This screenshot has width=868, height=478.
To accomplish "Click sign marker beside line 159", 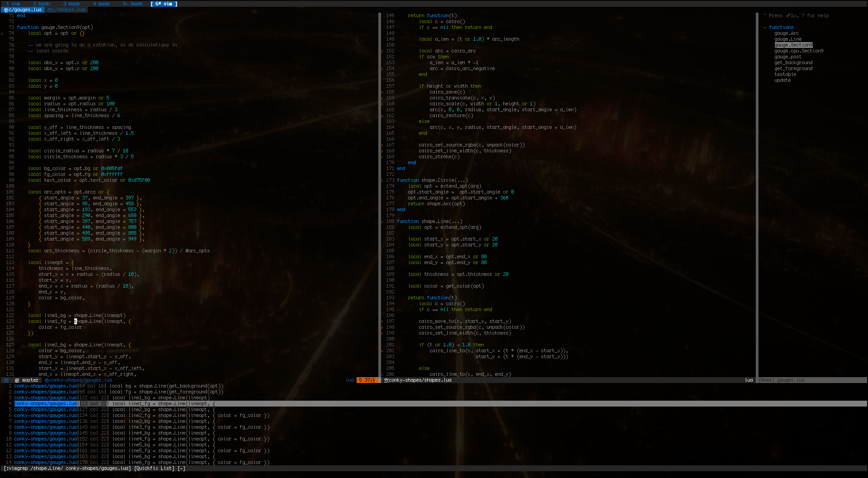I will [382, 98].
